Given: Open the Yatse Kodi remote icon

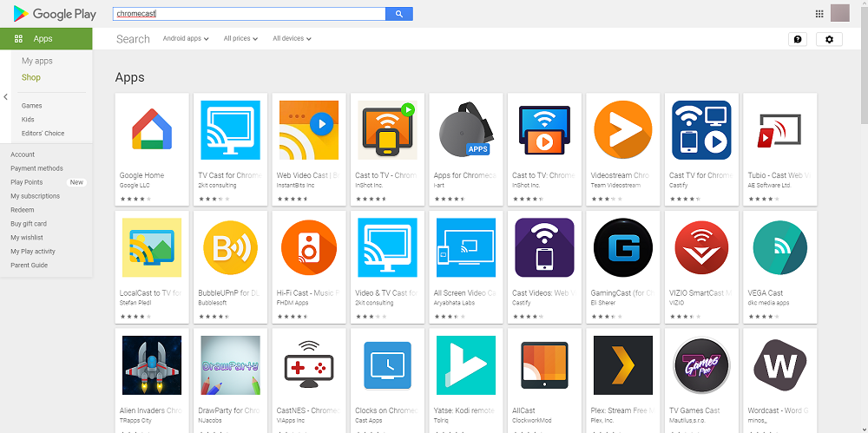Looking at the screenshot, I should (x=466, y=365).
